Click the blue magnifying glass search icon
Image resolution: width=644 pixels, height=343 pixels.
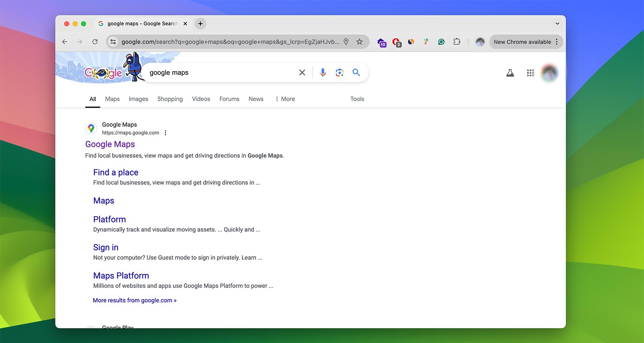point(356,72)
